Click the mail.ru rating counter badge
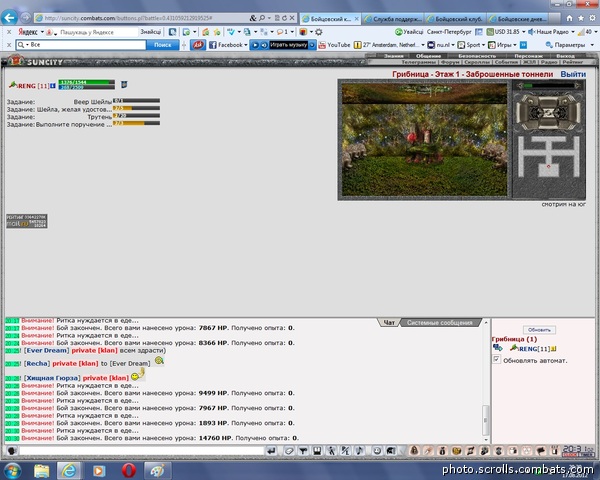Image resolution: width=600 pixels, height=480 pixels. pos(27,221)
